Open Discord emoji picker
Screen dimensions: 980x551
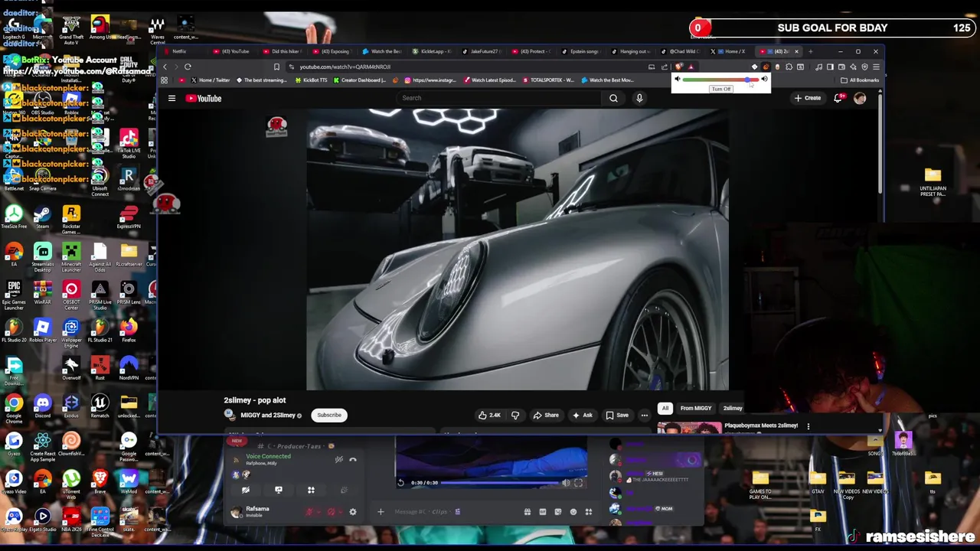point(573,512)
